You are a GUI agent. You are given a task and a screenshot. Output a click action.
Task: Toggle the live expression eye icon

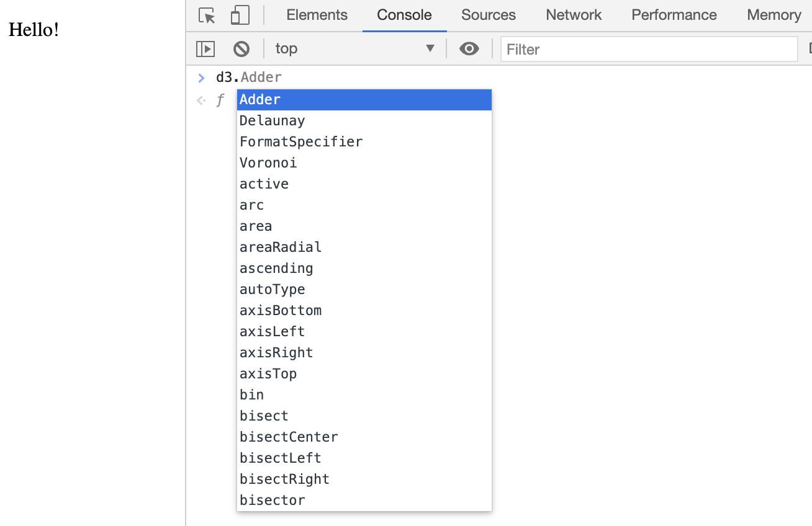point(469,49)
